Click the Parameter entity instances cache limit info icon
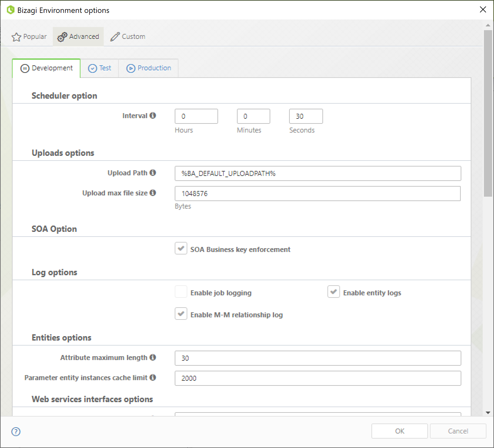The width and height of the screenshot is (494, 448). [153, 377]
